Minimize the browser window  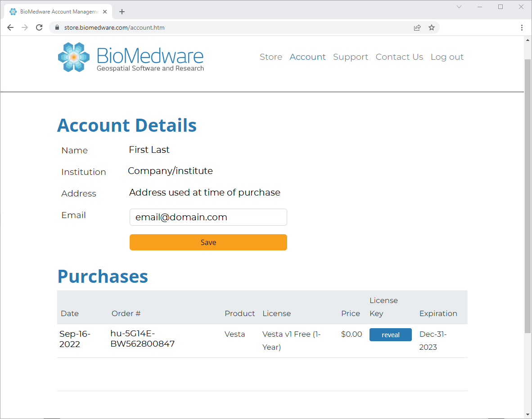pos(480,7)
